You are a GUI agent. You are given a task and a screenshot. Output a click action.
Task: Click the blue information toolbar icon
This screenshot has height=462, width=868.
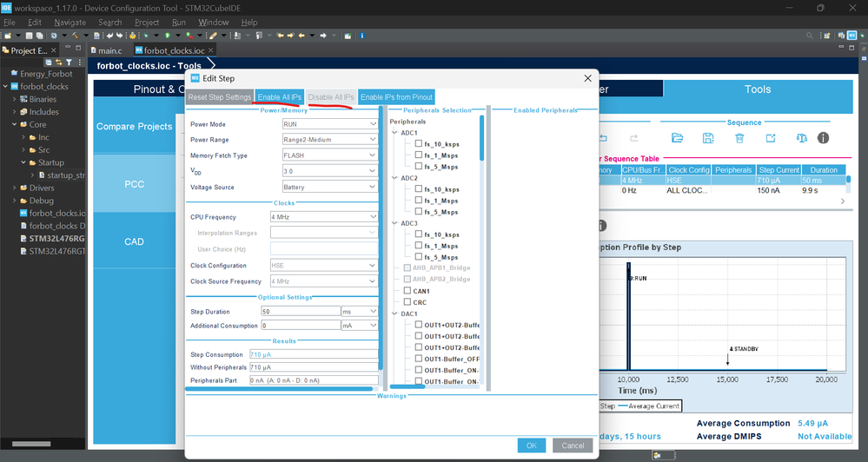pos(362,36)
